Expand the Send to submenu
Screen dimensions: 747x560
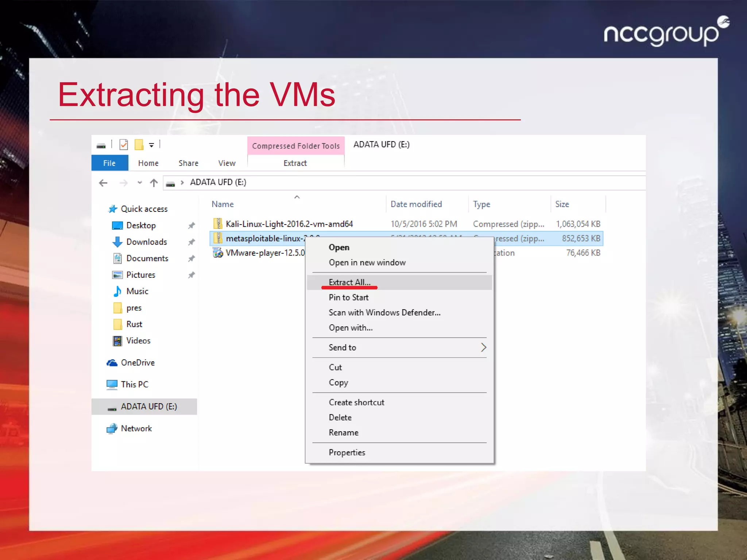pyautogui.click(x=399, y=347)
